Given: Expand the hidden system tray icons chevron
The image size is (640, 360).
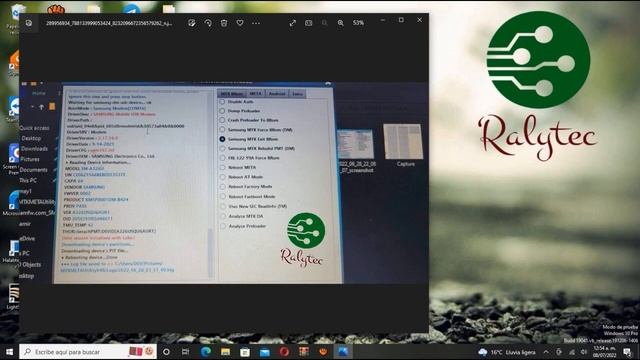Looking at the screenshot, I should pyautogui.click(x=546, y=352).
